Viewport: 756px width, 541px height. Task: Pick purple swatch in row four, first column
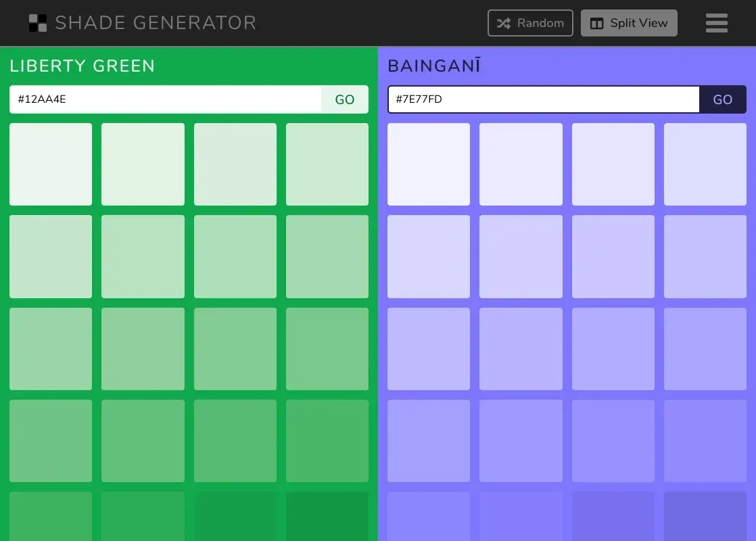click(429, 441)
